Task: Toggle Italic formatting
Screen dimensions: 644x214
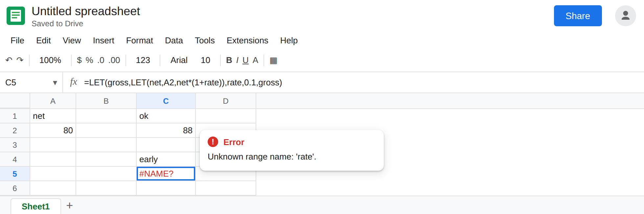Action: click(237, 60)
